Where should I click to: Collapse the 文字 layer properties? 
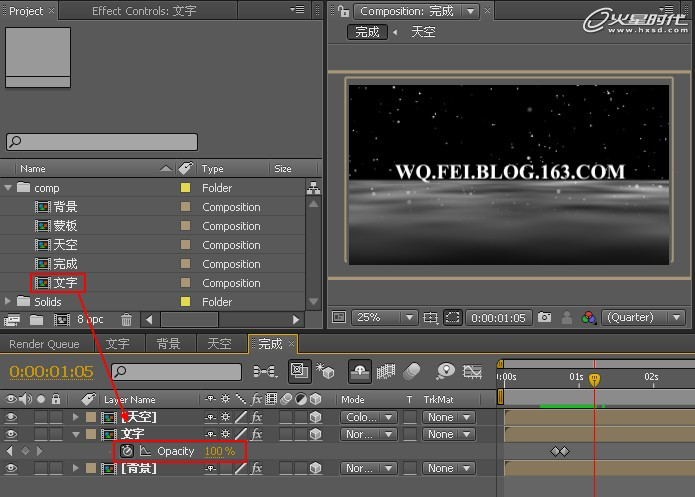coord(76,434)
